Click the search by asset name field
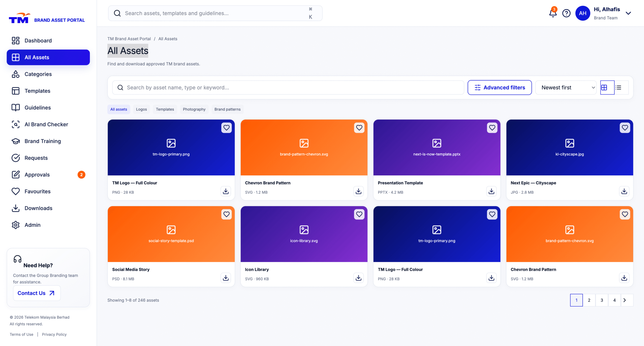This screenshot has width=644, height=346. [288, 87]
